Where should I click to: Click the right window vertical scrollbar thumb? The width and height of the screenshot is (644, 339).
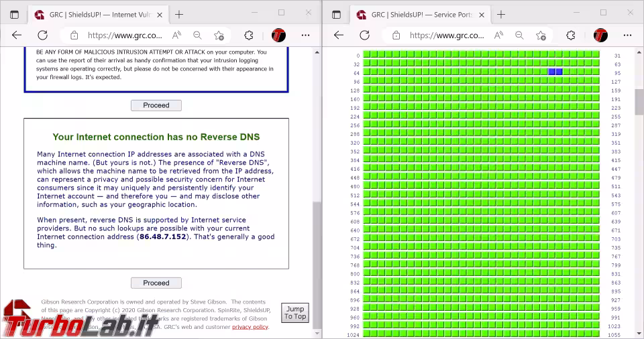click(639, 101)
